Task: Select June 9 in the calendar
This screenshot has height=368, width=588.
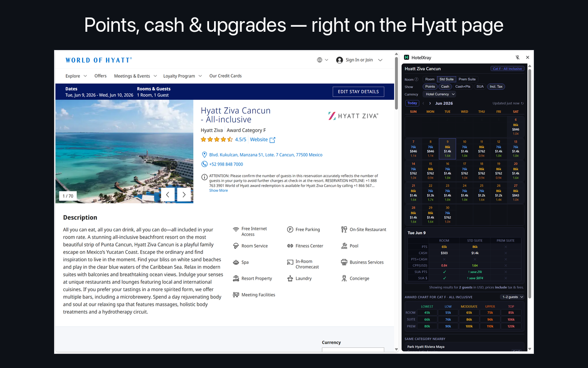Action: coord(447,149)
